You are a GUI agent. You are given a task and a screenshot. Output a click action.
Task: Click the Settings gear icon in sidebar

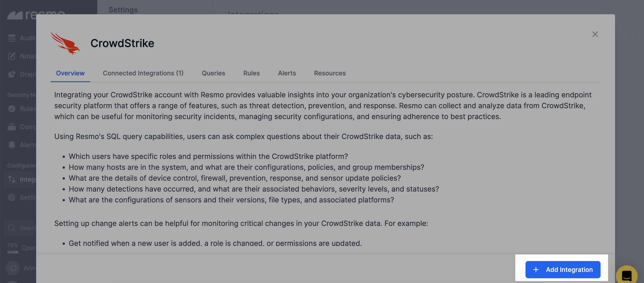tap(12, 197)
